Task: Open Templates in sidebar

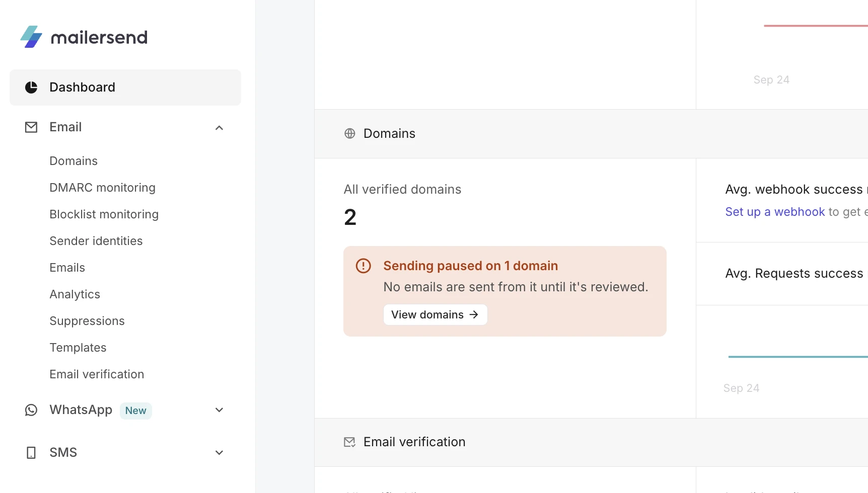Action: [78, 348]
